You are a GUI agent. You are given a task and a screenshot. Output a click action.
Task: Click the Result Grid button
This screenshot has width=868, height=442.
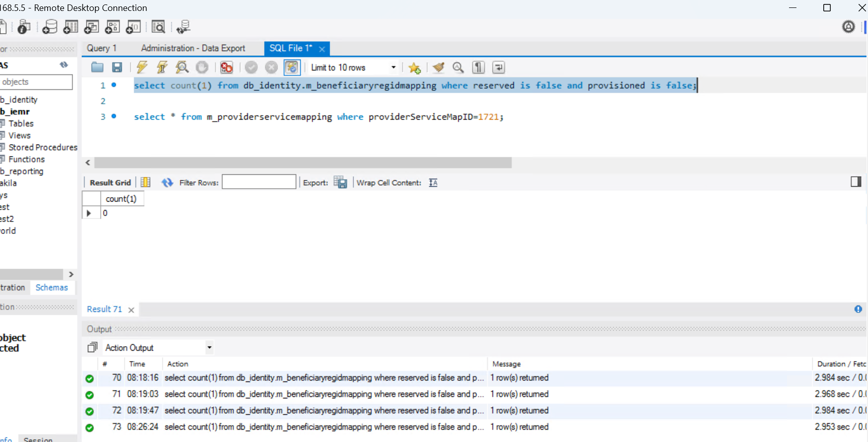pos(110,183)
